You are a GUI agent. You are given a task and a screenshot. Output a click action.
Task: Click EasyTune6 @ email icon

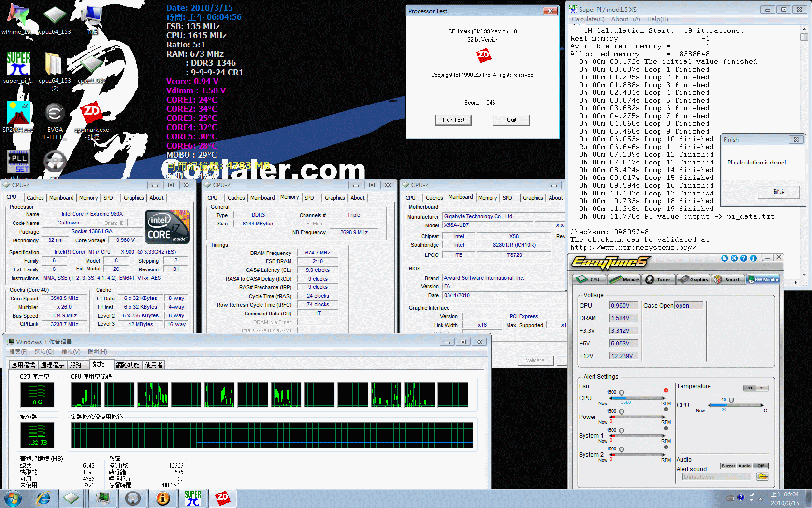pos(734,258)
